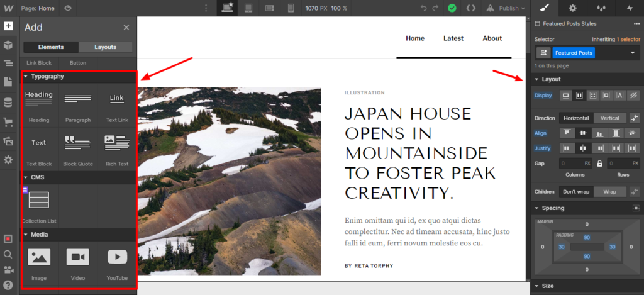Toggle page preview eye icon

(68, 8)
